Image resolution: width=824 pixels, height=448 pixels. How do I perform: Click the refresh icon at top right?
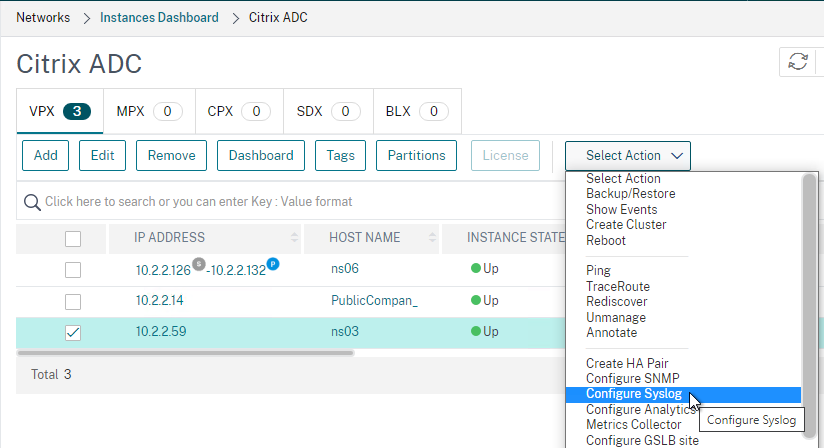(x=798, y=61)
